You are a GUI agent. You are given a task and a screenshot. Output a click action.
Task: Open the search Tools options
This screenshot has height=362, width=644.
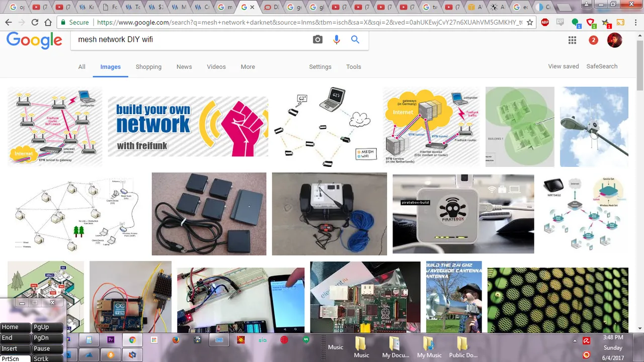(x=354, y=67)
